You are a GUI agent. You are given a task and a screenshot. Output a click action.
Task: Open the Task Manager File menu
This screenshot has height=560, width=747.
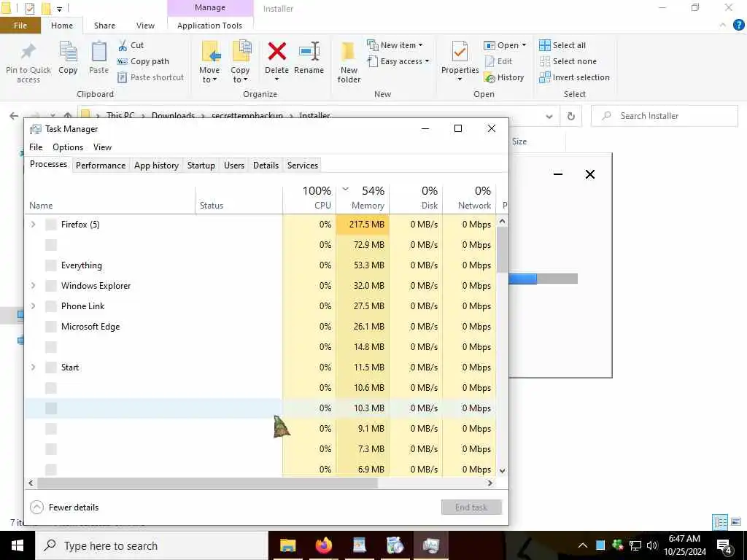[36, 147]
